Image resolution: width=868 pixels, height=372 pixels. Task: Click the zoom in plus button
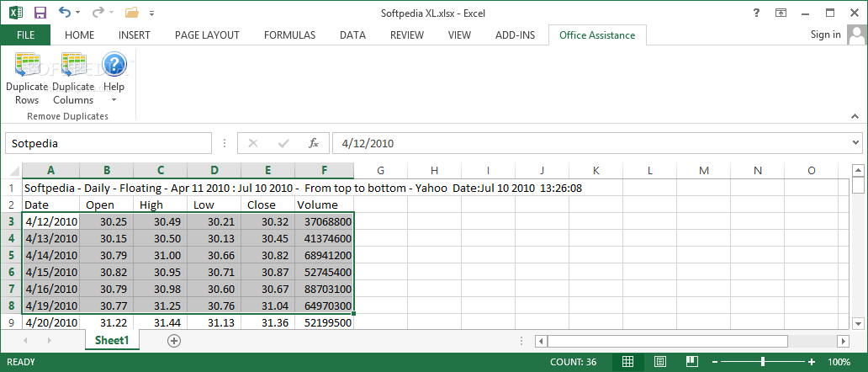[x=812, y=362]
